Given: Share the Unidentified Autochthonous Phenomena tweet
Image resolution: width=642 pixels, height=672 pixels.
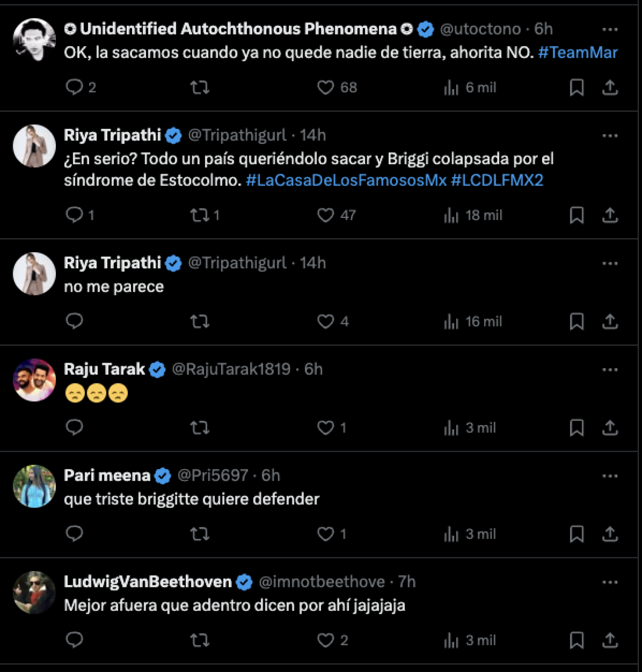Looking at the screenshot, I should pyautogui.click(x=609, y=87).
